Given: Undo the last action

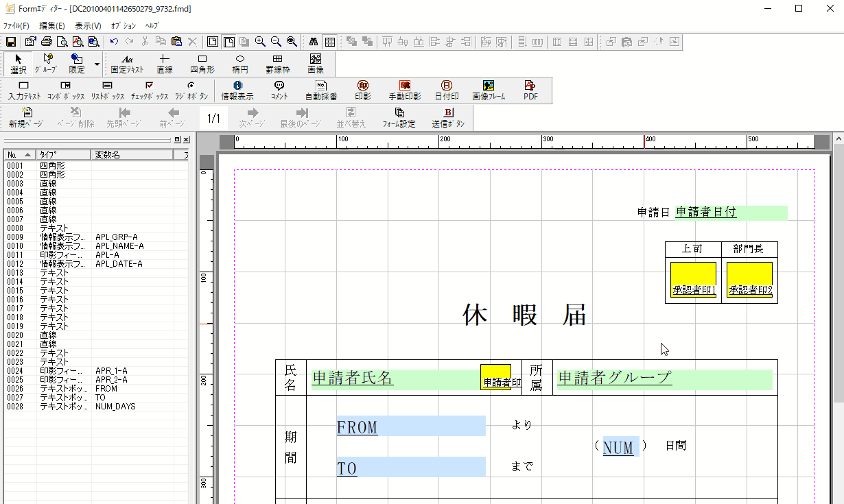Looking at the screenshot, I should pyautogui.click(x=114, y=42).
